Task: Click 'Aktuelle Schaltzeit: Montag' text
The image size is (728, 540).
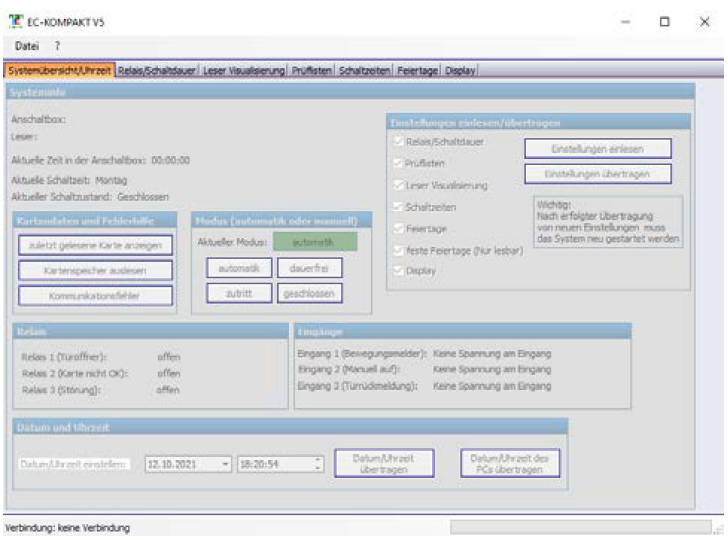Action: [69, 180]
